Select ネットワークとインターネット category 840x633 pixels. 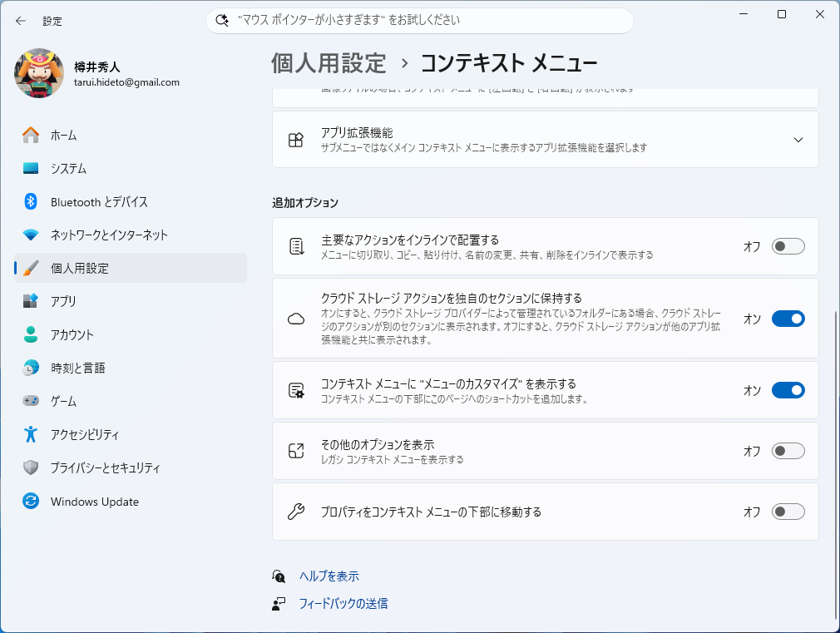[131, 235]
